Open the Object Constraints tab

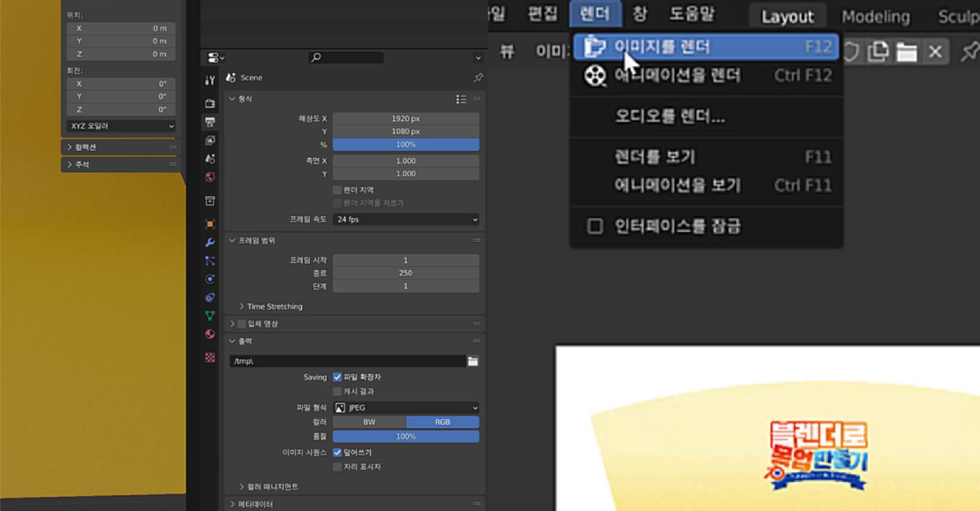pos(210,297)
